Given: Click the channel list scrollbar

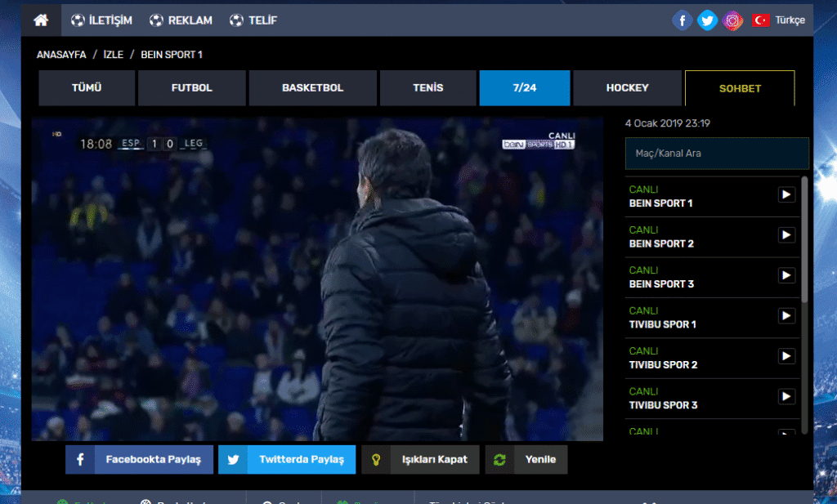Looking at the screenshot, I should pos(804,240).
